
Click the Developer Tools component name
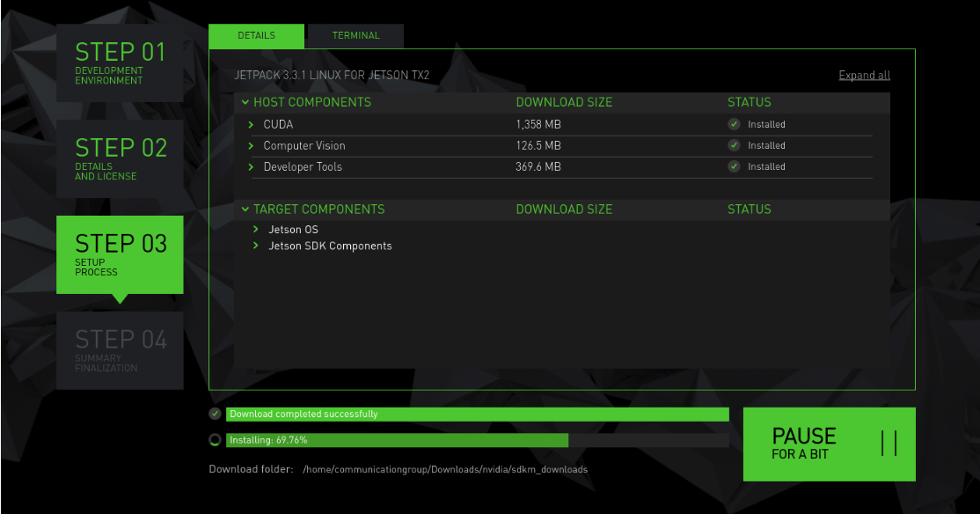(303, 167)
